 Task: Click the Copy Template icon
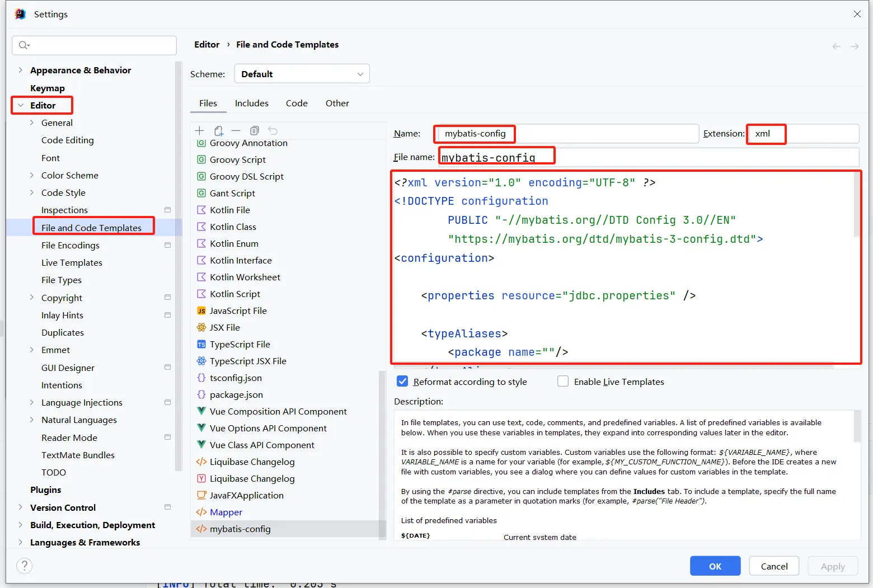coord(254,131)
